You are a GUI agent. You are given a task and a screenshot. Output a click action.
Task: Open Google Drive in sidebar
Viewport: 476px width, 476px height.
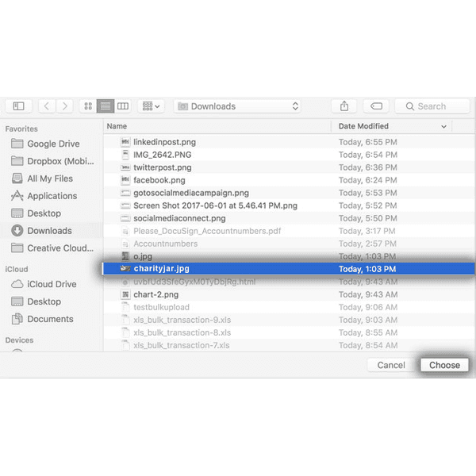[x=52, y=144]
